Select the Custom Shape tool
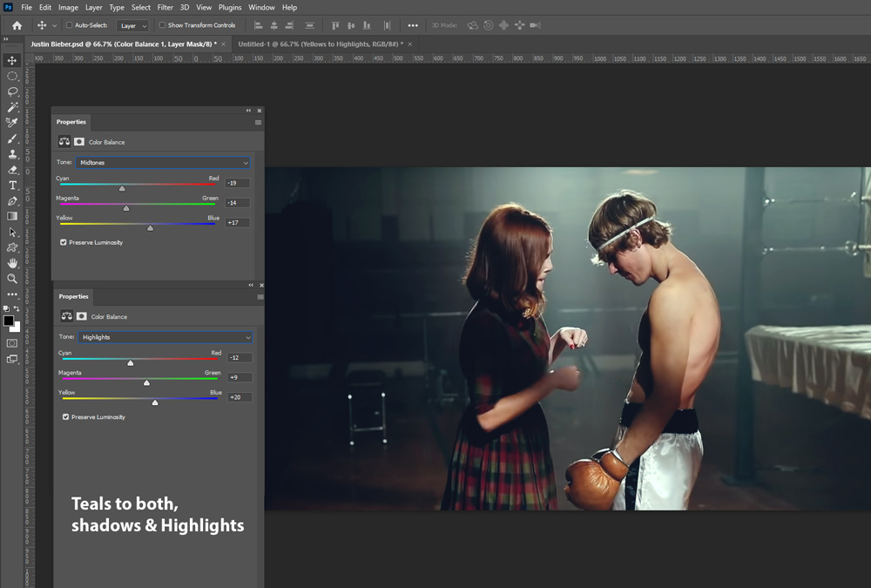This screenshot has width=871, height=588. [12, 248]
